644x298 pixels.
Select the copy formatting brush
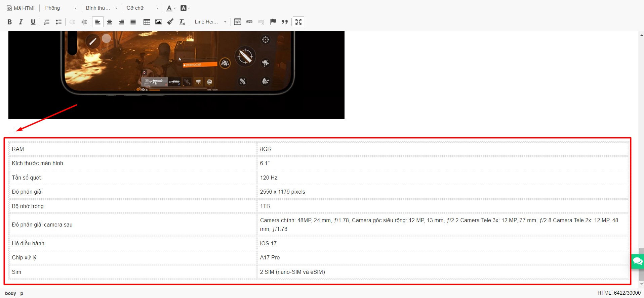(170, 22)
